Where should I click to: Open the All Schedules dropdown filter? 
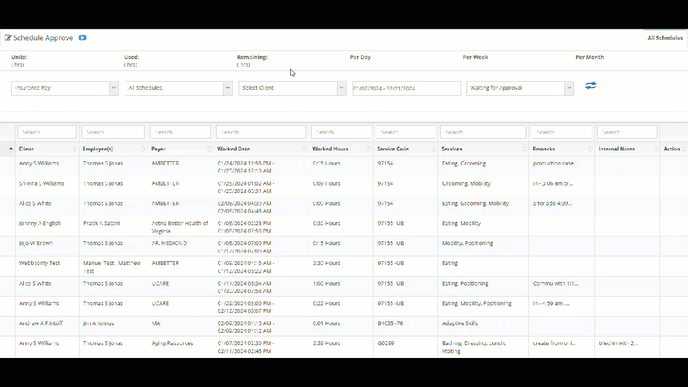[x=179, y=88]
